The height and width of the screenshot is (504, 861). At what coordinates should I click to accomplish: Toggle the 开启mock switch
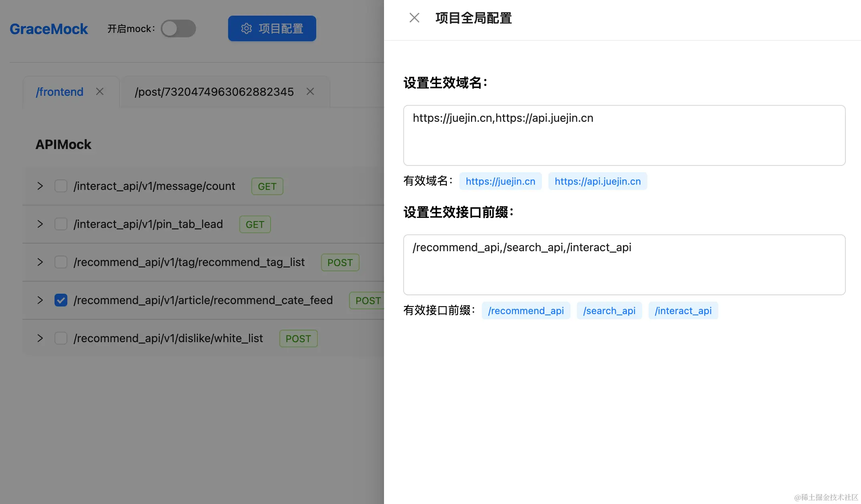coord(178,28)
